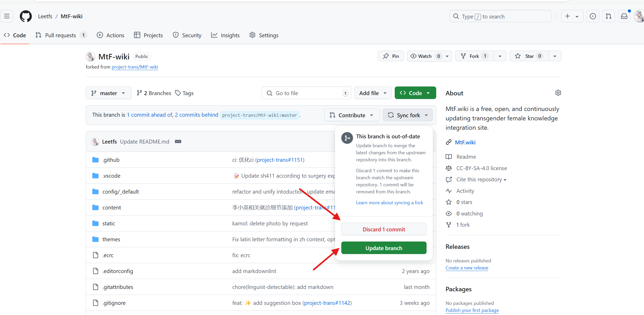Expand the Contribute dropdown
This screenshot has height=315, width=644.
click(x=351, y=115)
